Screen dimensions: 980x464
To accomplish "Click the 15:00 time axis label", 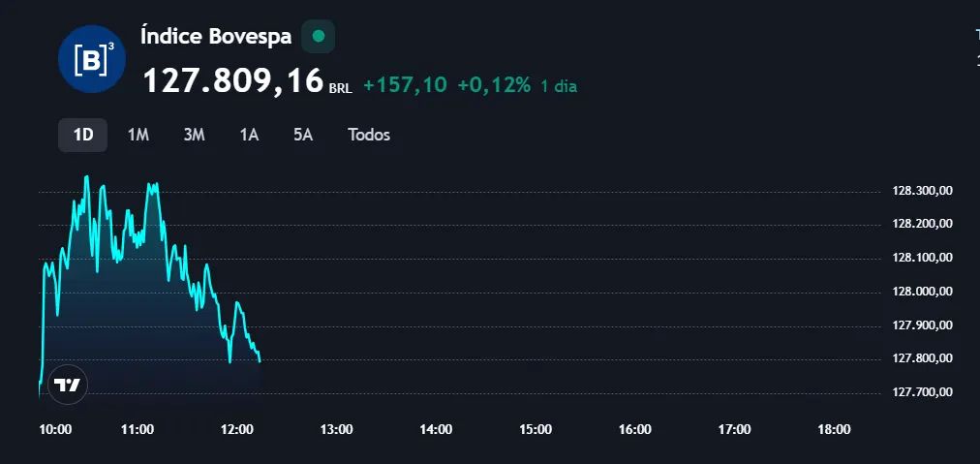I will [x=536, y=429].
